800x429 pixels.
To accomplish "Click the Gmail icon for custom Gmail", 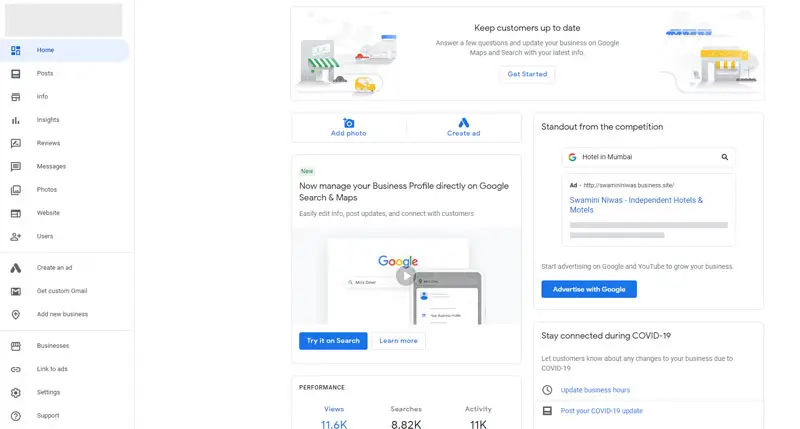I will click(x=16, y=291).
